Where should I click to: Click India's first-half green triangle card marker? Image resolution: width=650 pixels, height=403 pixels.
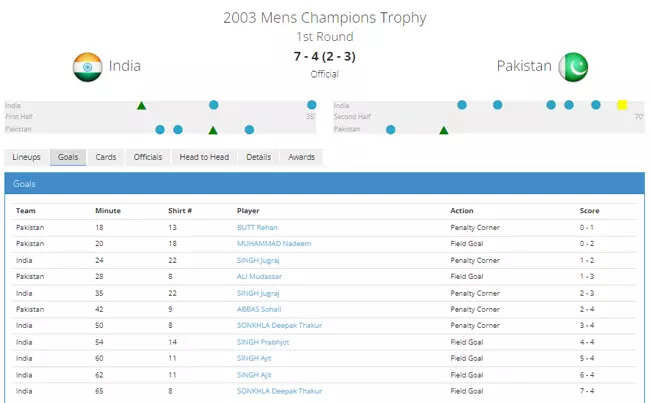[x=142, y=105]
